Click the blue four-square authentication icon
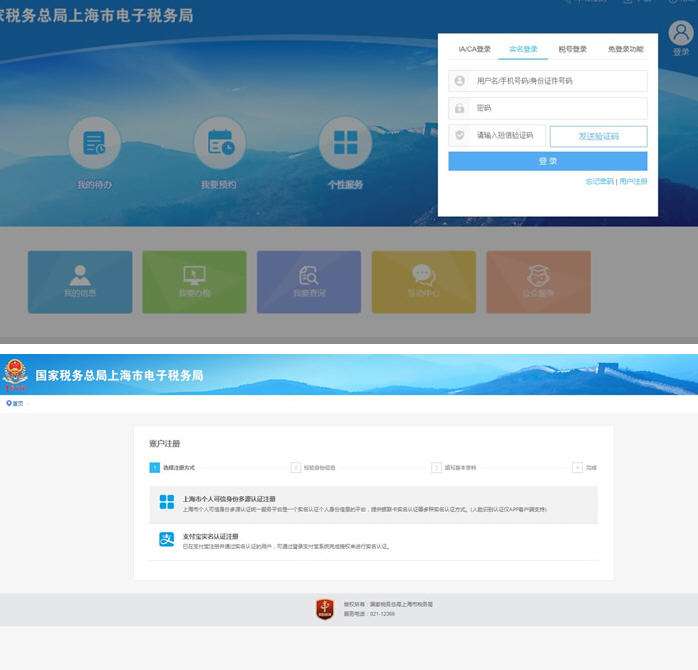Image resolution: width=698 pixels, height=670 pixels. click(x=167, y=502)
